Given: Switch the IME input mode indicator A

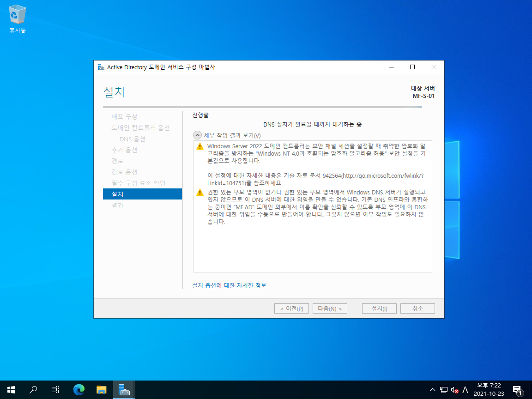Looking at the screenshot, I should pyautogui.click(x=465, y=390).
